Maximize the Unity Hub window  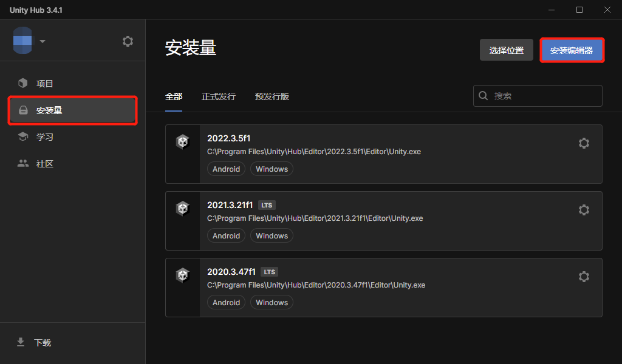pyautogui.click(x=579, y=10)
